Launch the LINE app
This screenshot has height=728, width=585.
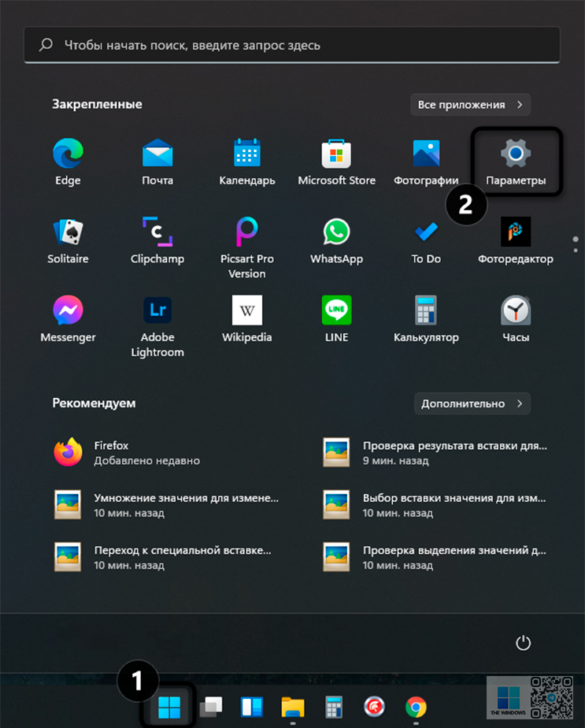pyautogui.click(x=336, y=319)
